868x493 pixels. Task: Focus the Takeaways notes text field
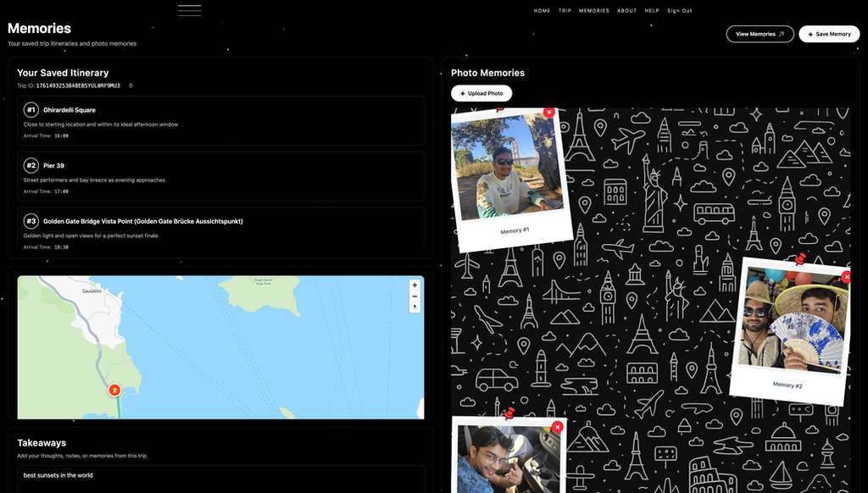(220, 479)
